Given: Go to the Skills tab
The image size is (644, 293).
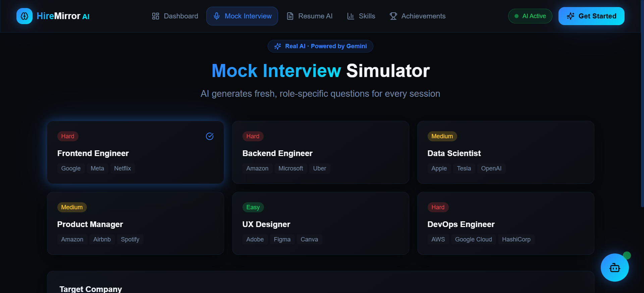Looking at the screenshot, I should tap(361, 16).
